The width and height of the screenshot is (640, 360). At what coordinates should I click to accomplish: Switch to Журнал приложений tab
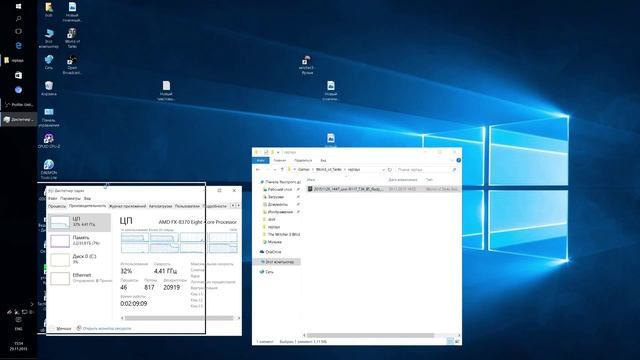pos(127,206)
